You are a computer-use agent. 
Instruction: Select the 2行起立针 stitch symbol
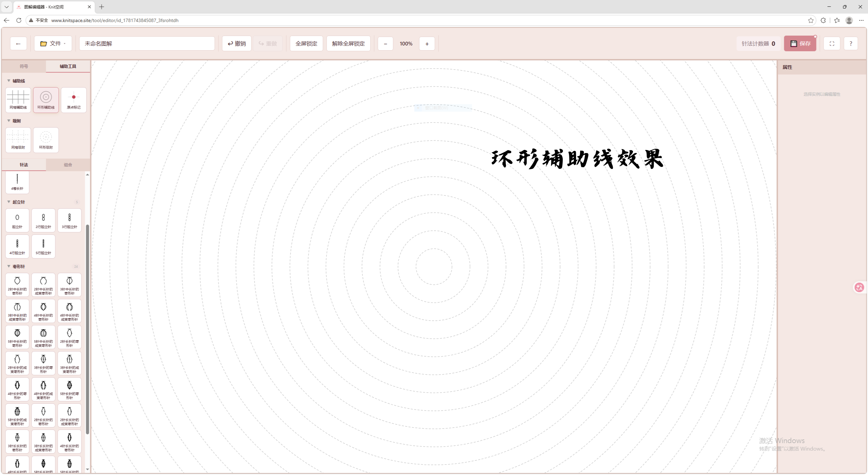point(43,220)
